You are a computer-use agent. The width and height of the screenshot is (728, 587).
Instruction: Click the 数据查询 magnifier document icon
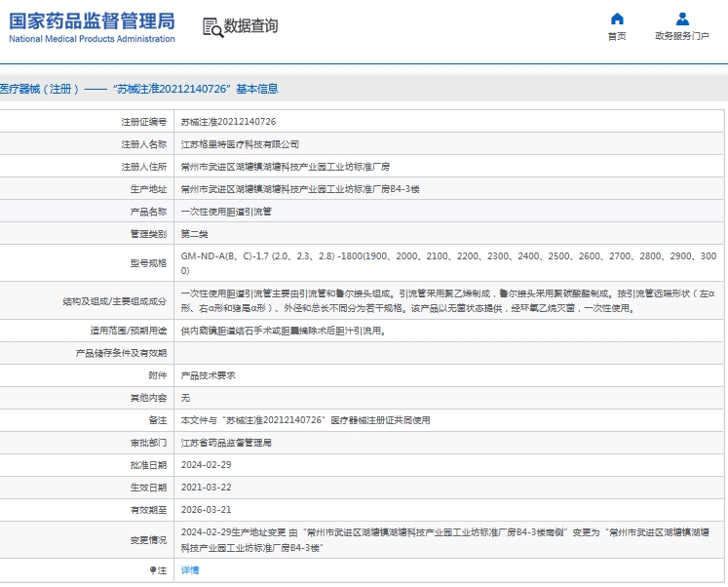(212, 27)
